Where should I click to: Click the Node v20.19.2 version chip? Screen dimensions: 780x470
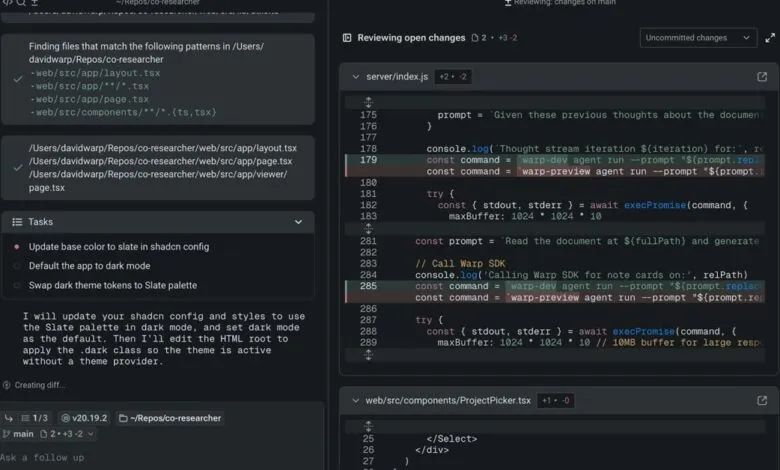coord(84,418)
